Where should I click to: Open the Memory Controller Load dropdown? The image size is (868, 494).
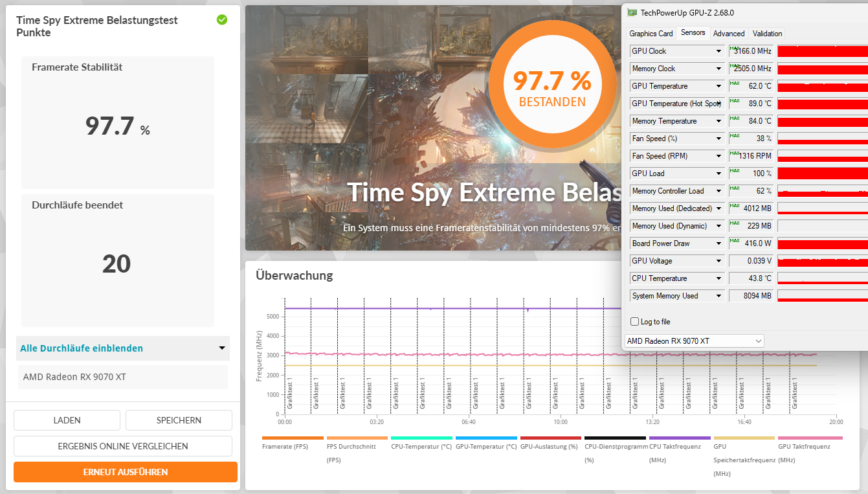[718, 191]
